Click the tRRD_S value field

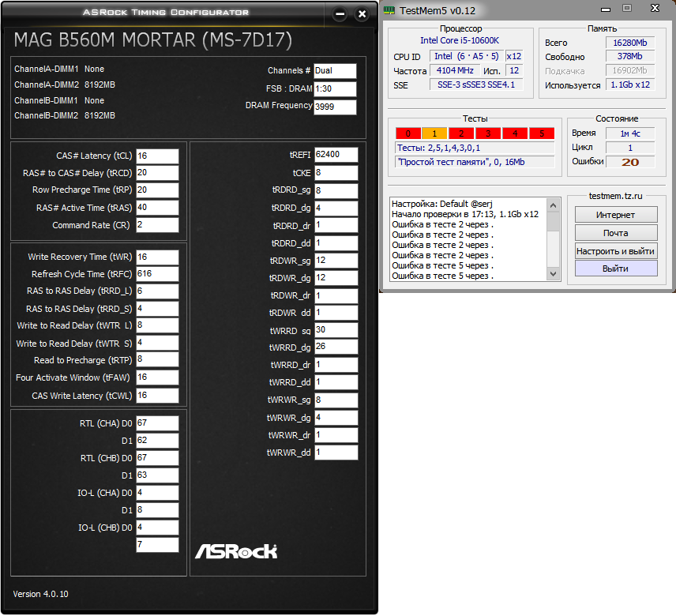coord(157,309)
